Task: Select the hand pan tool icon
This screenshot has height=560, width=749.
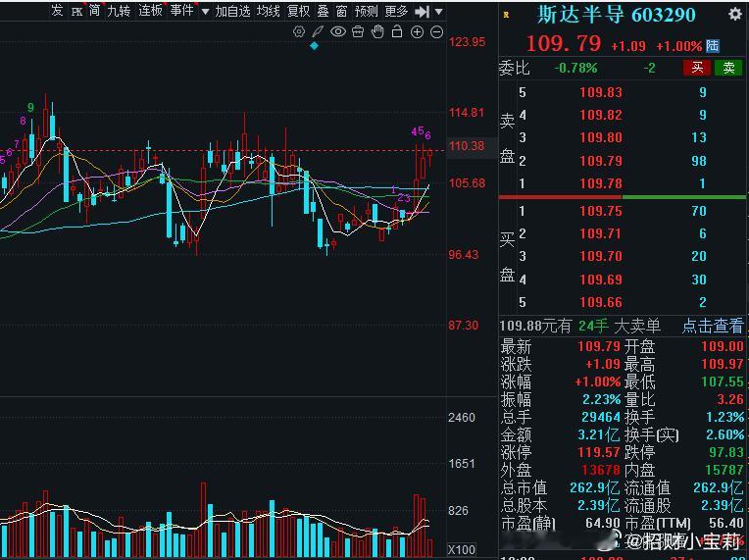Action: click(377, 32)
